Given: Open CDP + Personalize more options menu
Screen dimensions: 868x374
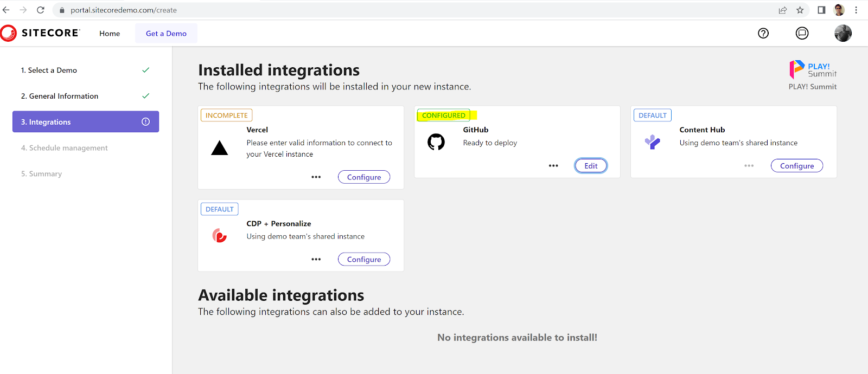Looking at the screenshot, I should [x=316, y=260].
